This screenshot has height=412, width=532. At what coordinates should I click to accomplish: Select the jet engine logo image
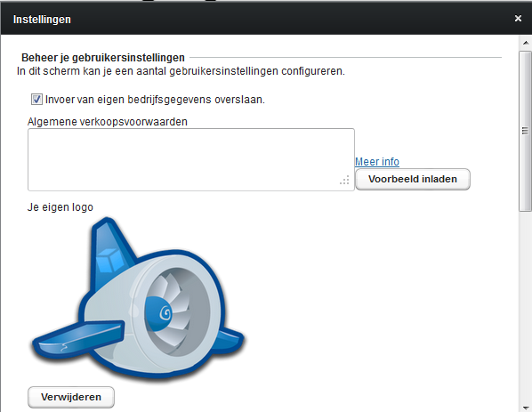[x=138, y=299]
